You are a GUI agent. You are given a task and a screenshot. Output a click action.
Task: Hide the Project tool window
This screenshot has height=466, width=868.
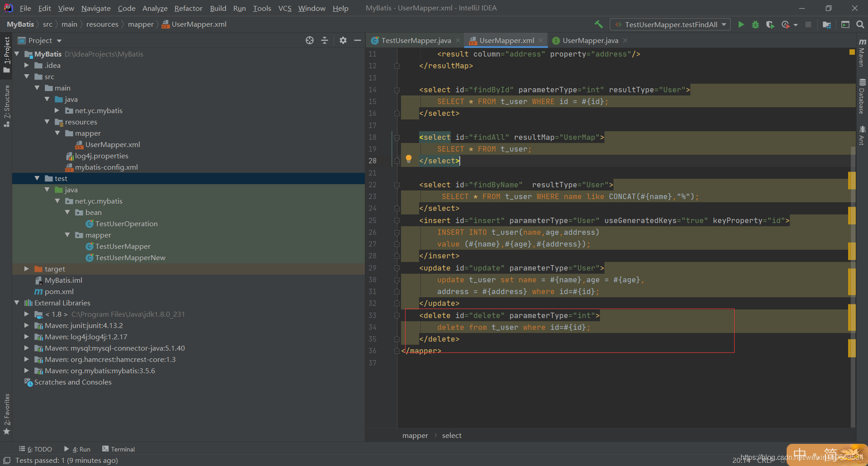tap(358, 40)
